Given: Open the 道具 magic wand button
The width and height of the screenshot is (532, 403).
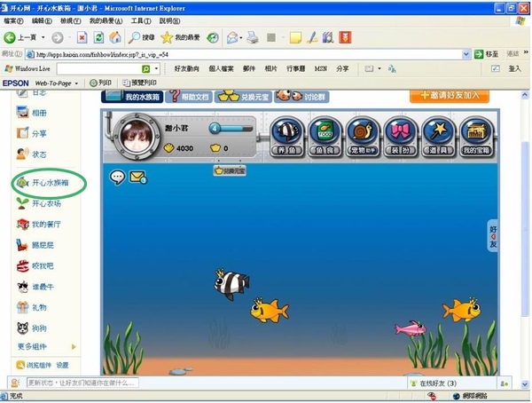Looking at the screenshot, I should pyautogui.click(x=438, y=137).
